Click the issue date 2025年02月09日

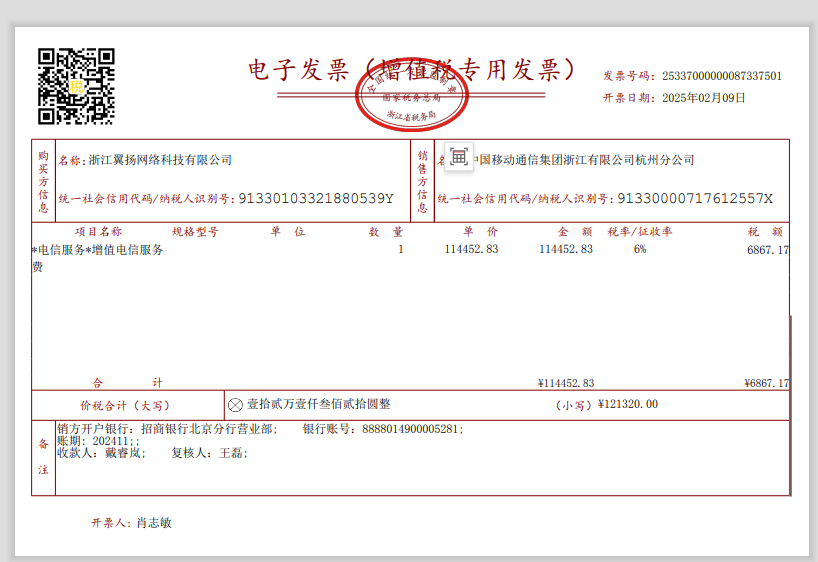click(x=704, y=98)
